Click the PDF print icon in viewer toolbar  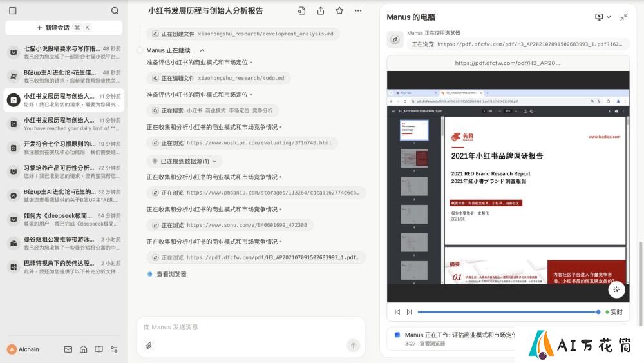tap(616, 111)
